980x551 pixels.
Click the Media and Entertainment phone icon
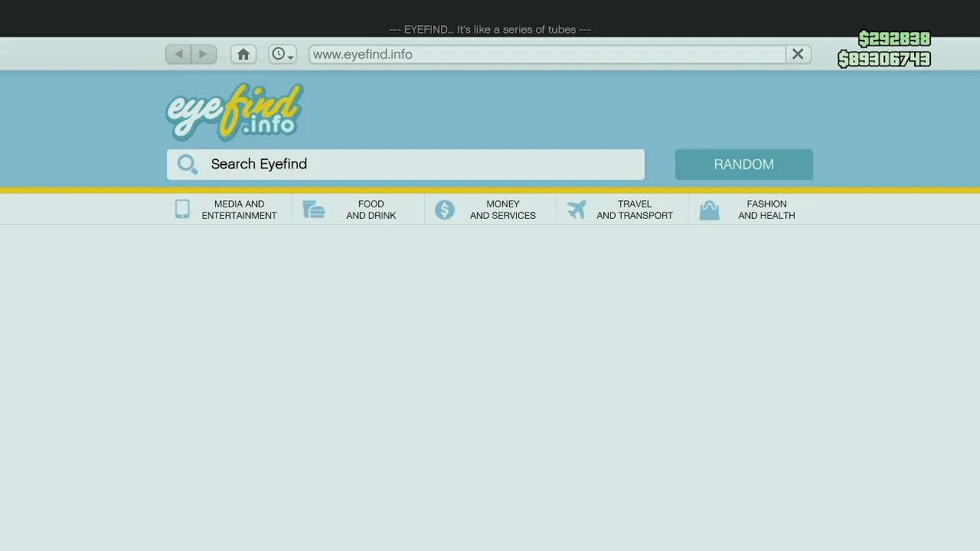[x=182, y=210]
